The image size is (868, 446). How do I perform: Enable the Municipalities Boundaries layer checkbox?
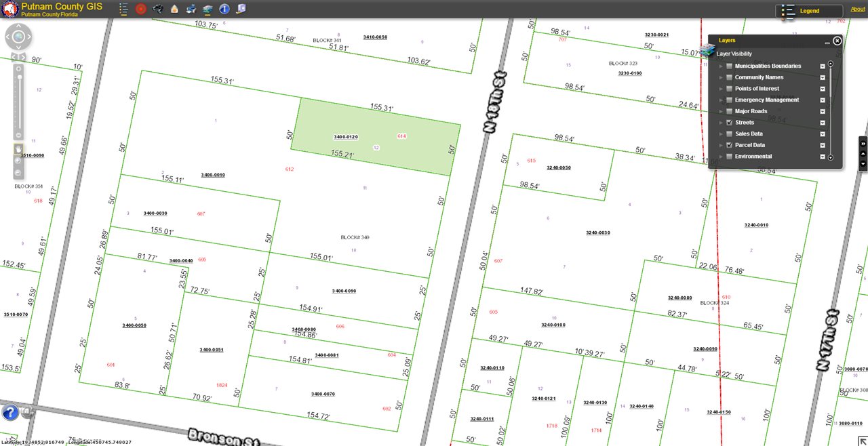coord(729,66)
